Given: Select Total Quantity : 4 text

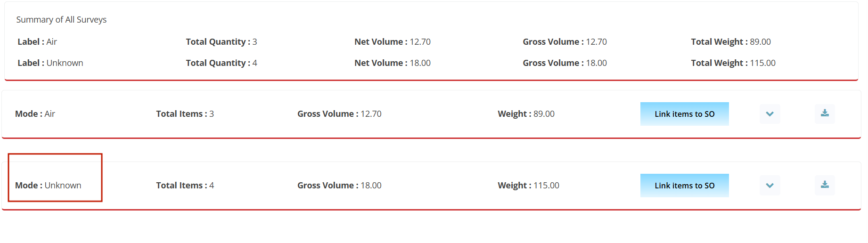Looking at the screenshot, I should pyautogui.click(x=221, y=63).
